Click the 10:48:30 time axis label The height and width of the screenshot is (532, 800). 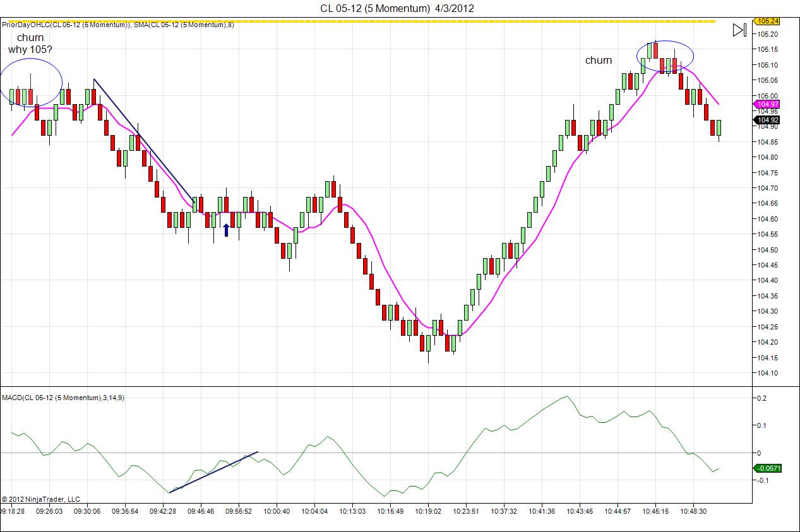[x=693, y=511]
